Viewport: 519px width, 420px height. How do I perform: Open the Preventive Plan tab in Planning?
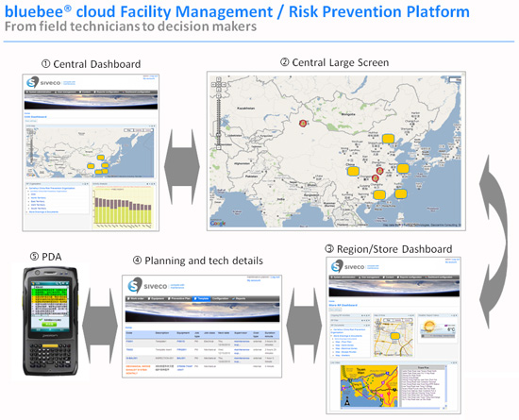(179, 298)
